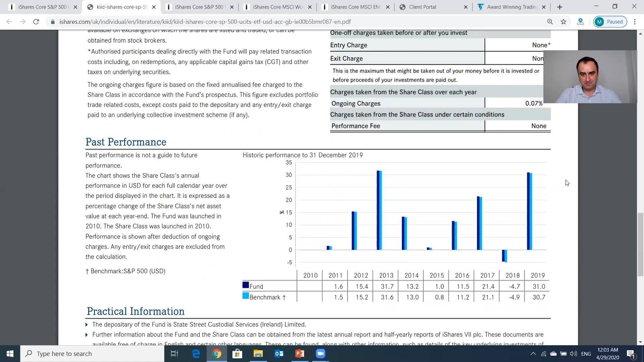This screenshot has width=644, height=362.
Task: View site security lock icon
Action: [x=53, y=22]
